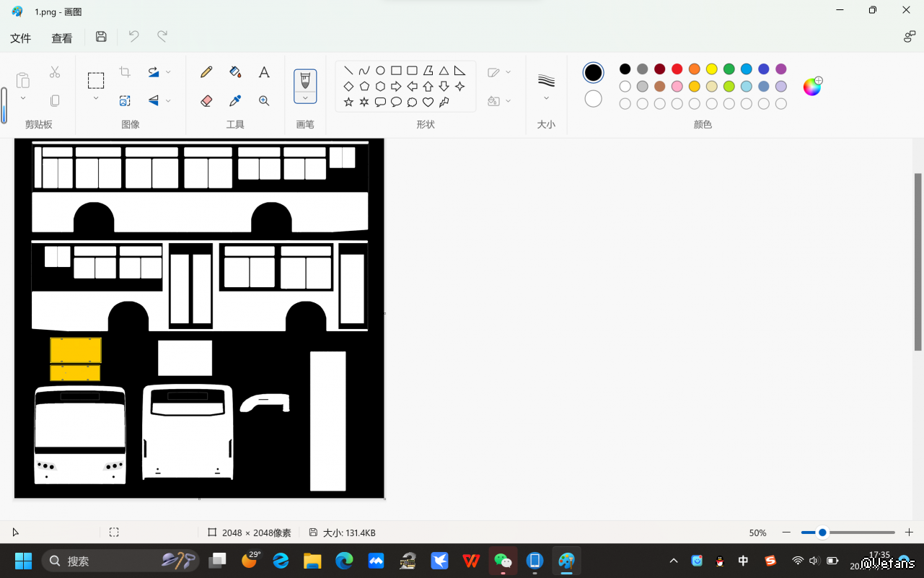Image resolution: width=924 pixels, height=578 pixels.
Task: Select the Pencil tool
Action: [x=206, y=72]
